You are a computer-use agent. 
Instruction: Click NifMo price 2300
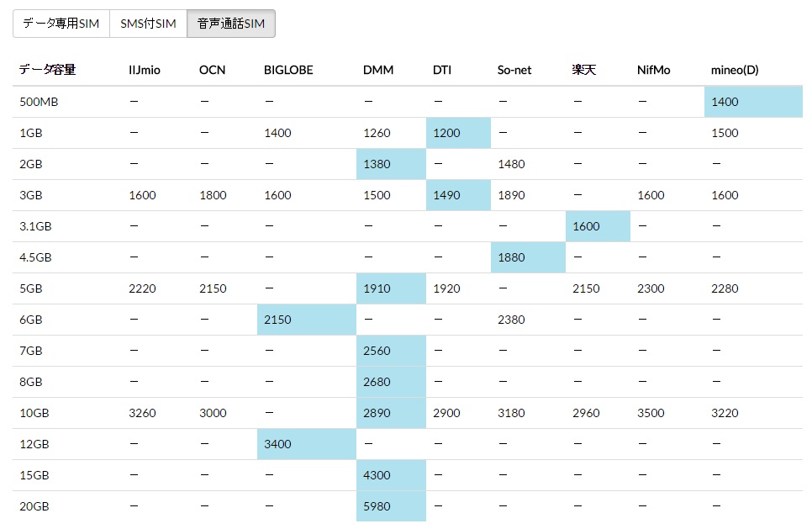click(x=651, y=288)
